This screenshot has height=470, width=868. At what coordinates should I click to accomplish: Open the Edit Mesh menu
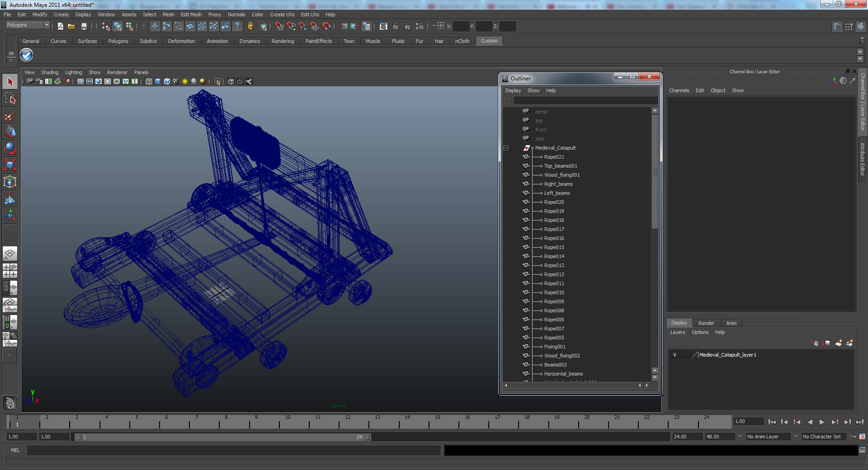[x=191, y=14]
